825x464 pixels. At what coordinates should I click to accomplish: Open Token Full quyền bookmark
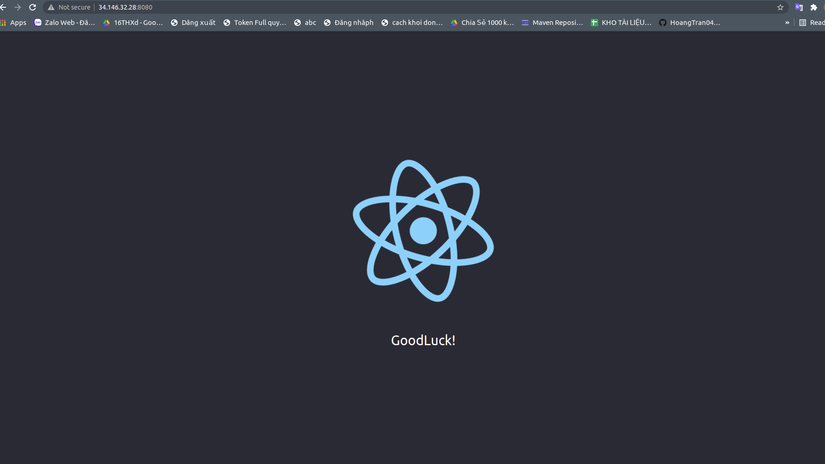click(x=255, y=23)
